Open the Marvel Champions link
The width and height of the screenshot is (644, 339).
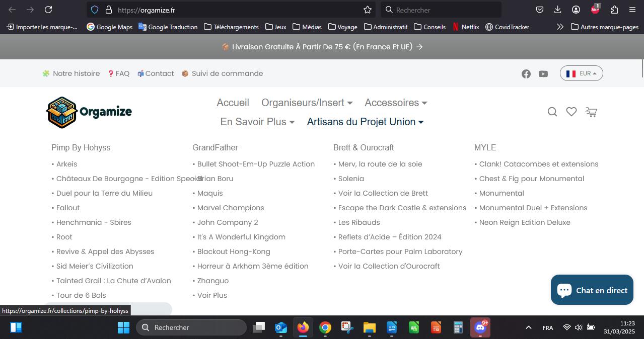point(231,208)
